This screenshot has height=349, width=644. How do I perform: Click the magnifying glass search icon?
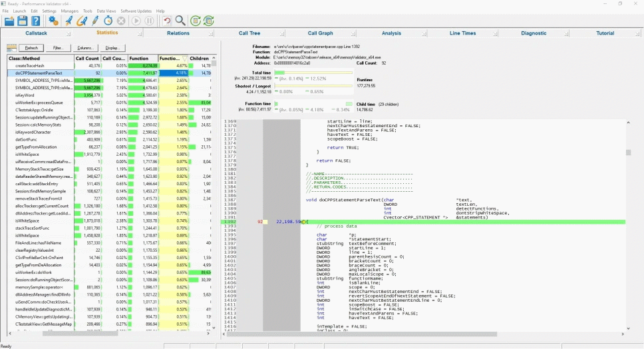click(180, 21)
